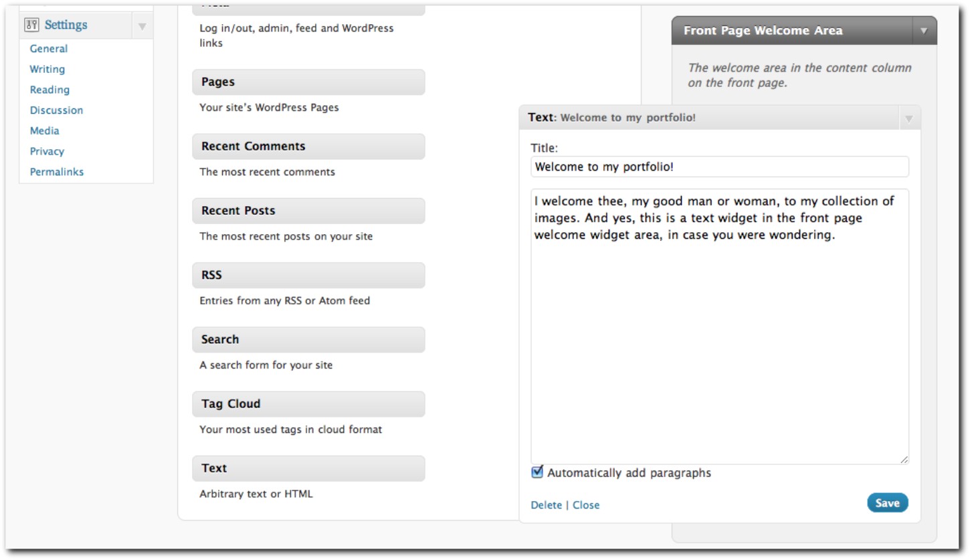Click the Settings menu icon
Viewport: 970px width, 560px height.
(31, 25)
